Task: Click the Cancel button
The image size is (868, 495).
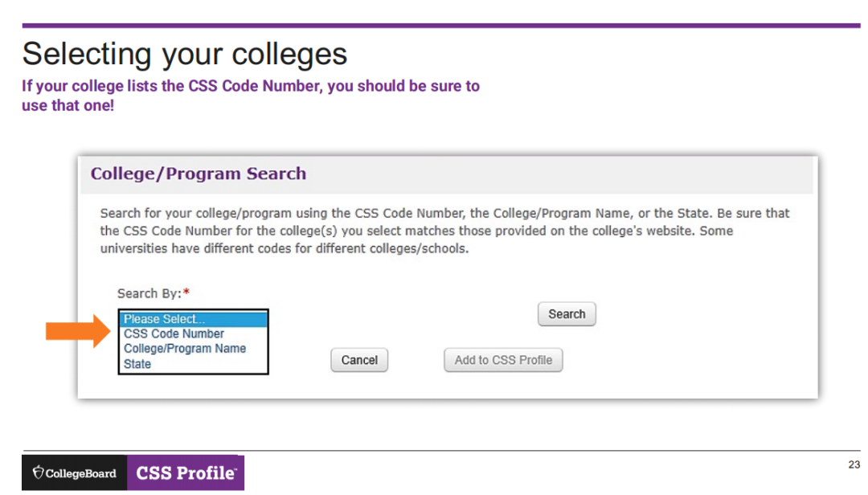Action: point(359,360)
